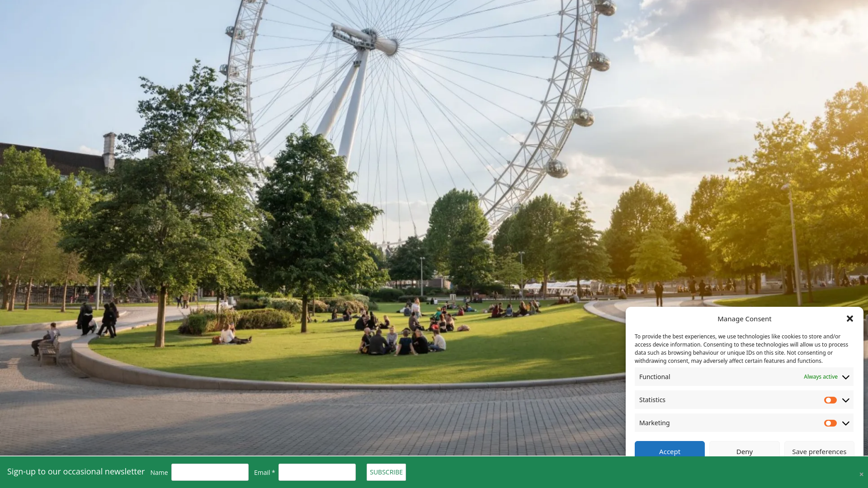868x488 pixels.
Task: Click the 'Sign-up to our occasional newsletter' text
Action: (76, 472)
